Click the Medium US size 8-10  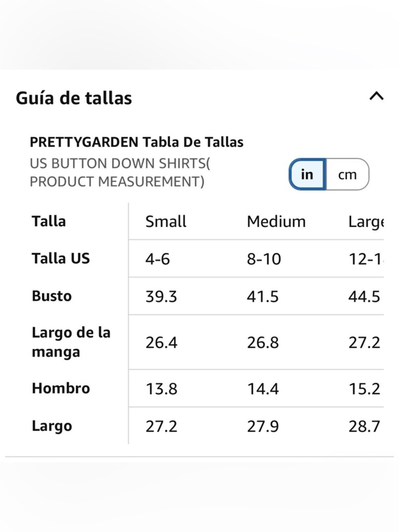(x=264, y=259)
